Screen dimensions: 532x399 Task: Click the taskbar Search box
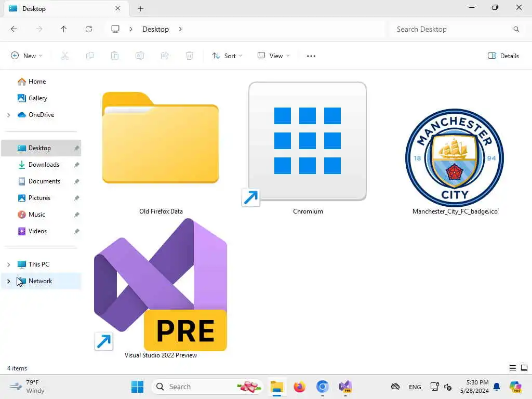[207, 387]
